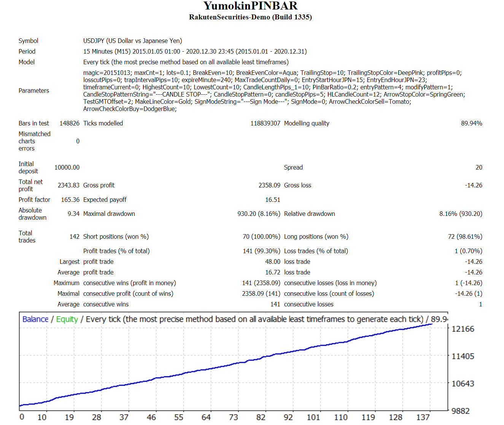Select the absolute drawdown value 9.34

73,214
